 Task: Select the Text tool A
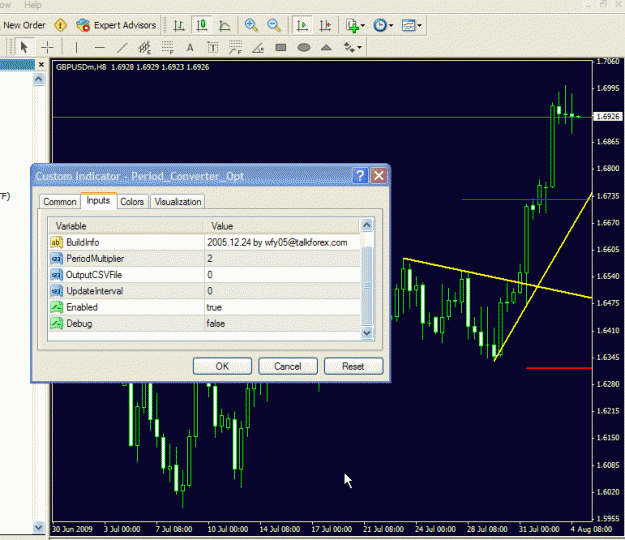(190, 47)
